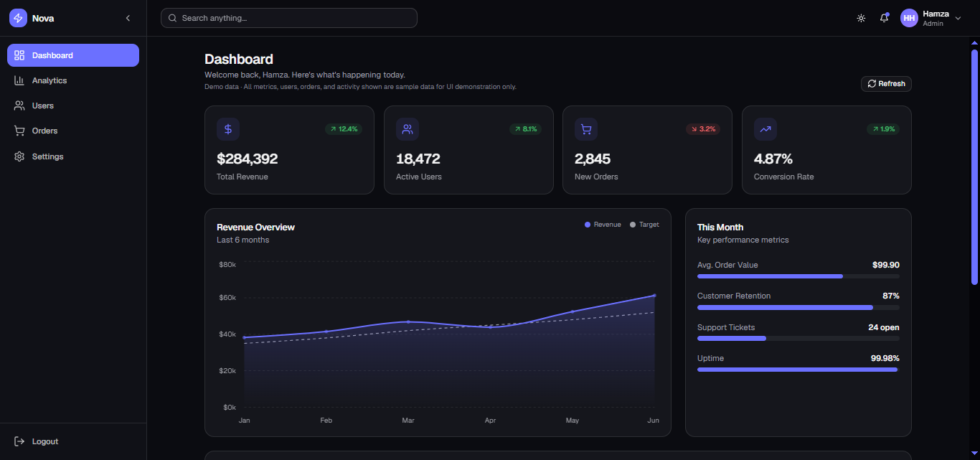The image size is (980, 460).
Task: Open the Dashboard sidebar item
Action: (73, 55)
